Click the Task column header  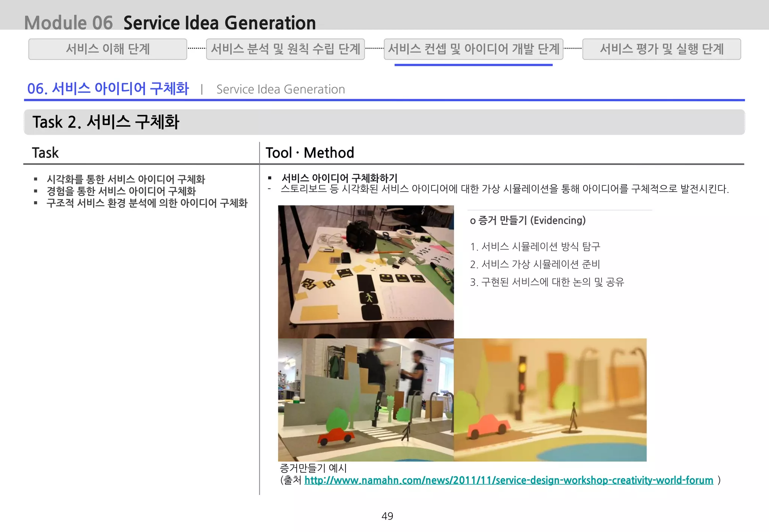[45, 153]
